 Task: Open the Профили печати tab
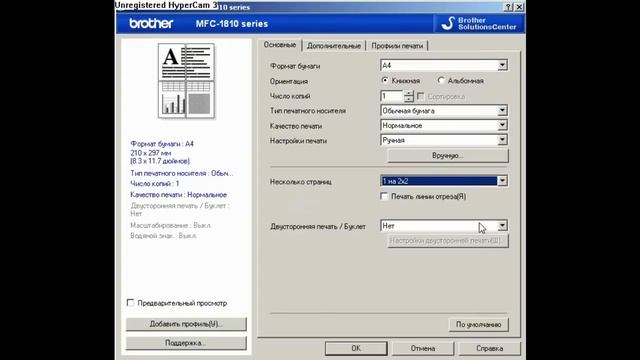[397, 46]
